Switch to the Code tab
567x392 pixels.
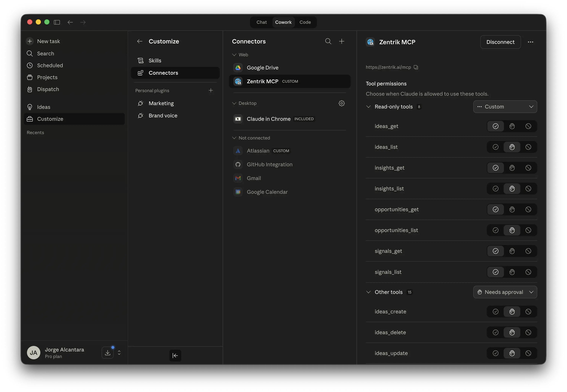tap(305, 22)
